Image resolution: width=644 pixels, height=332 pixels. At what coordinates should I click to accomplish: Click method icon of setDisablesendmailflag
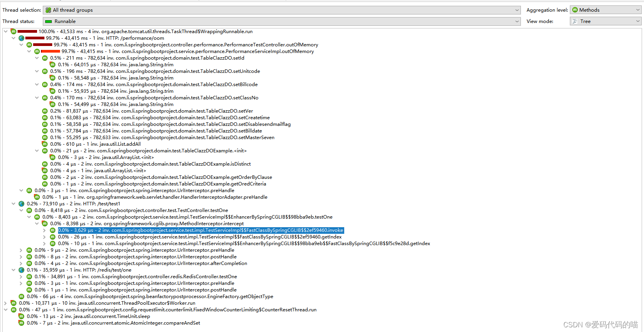pyautogui.click(x=45, y=124)
